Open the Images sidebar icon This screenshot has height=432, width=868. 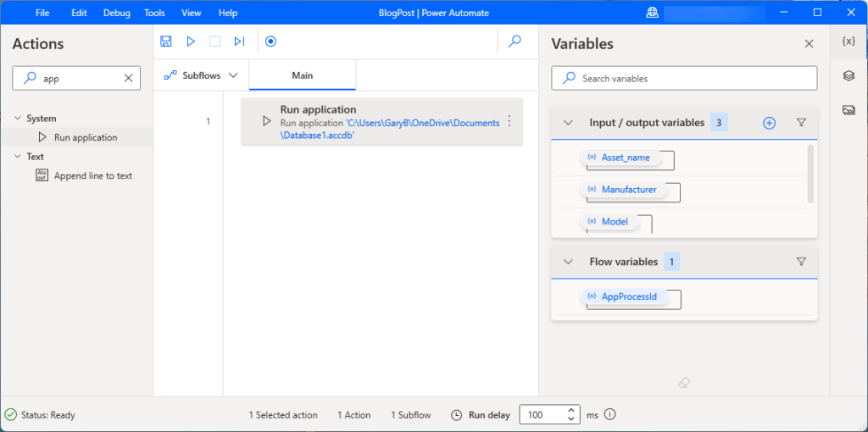(x=849, y=110)
